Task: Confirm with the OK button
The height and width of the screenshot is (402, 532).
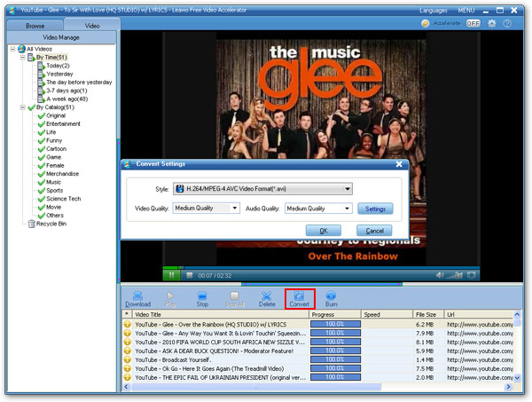Action: (324, 231)
